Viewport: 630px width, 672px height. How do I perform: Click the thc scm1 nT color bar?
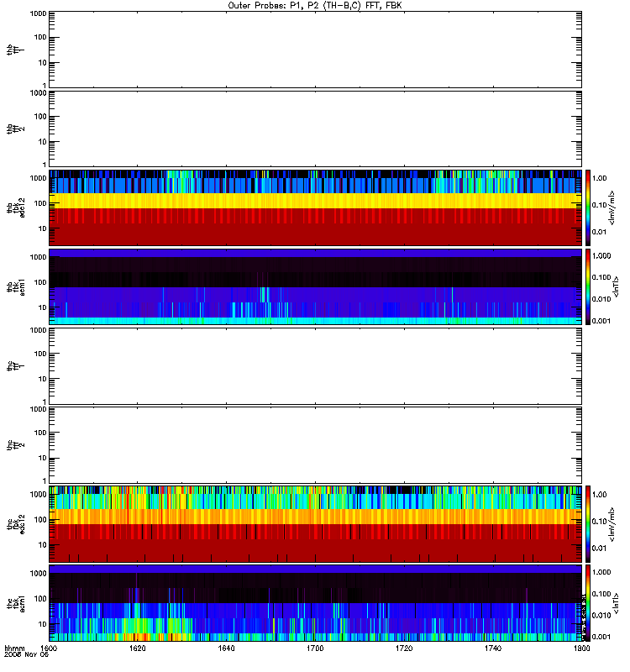pyautogui.click(x=588, y=603)
